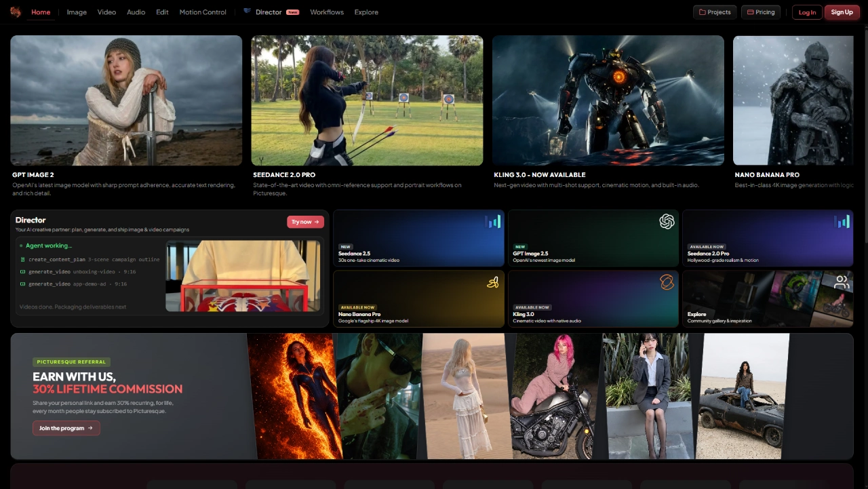Click the PICTURESQUE REFERRAL green badge
Image resolution: width=868 pixels, height=489 pixels.
pyautogui.click(x=71, y=362)
